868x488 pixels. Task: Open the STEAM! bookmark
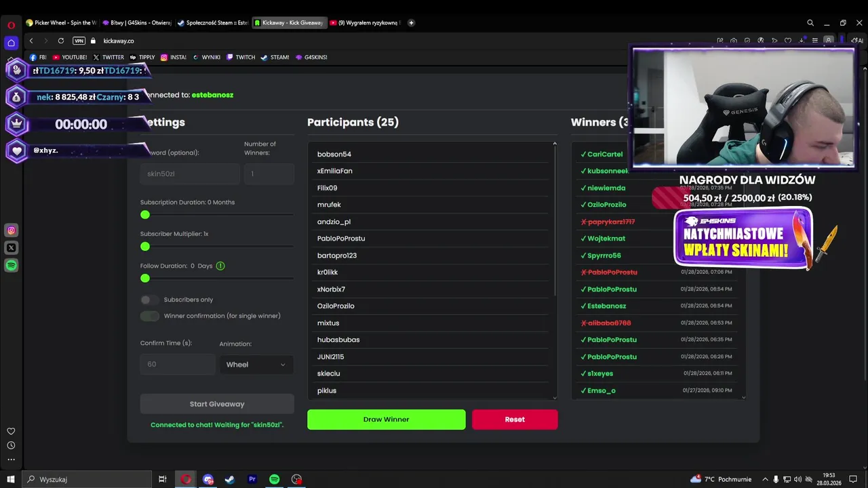coord(275,58)
